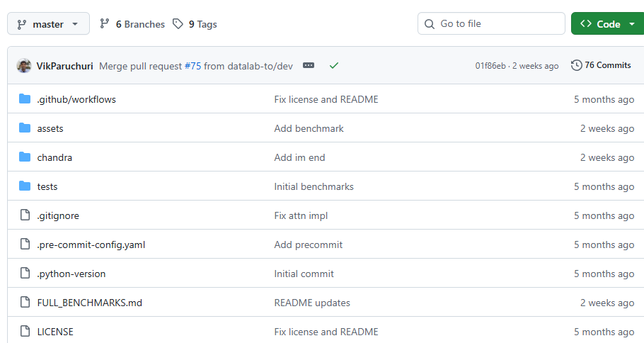This screenshot has height=343, width=644.
Task: Open the Fix attn impl commit message
Action: coord(301,216)
